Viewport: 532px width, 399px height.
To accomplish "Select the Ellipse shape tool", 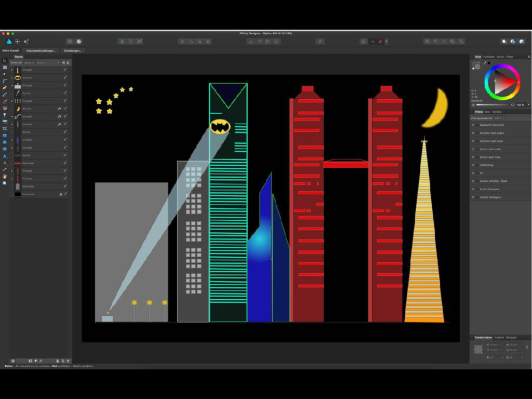I will pos(4,142).
